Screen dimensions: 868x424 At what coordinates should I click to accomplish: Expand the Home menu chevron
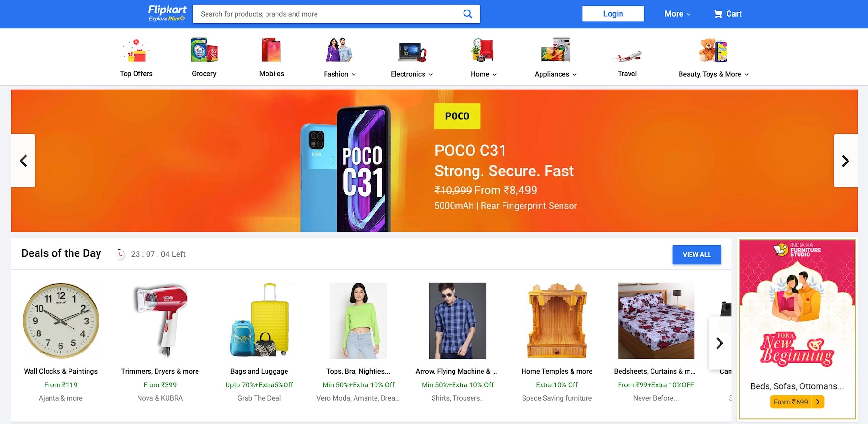click(x=495, y=75)
